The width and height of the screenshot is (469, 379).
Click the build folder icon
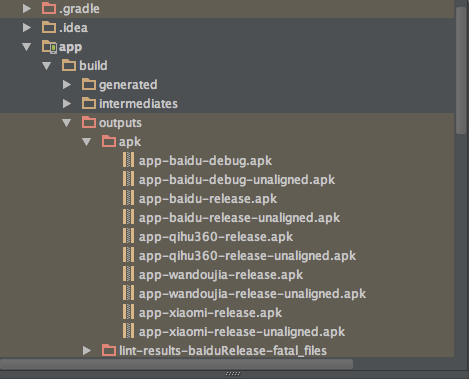[69, 65]
